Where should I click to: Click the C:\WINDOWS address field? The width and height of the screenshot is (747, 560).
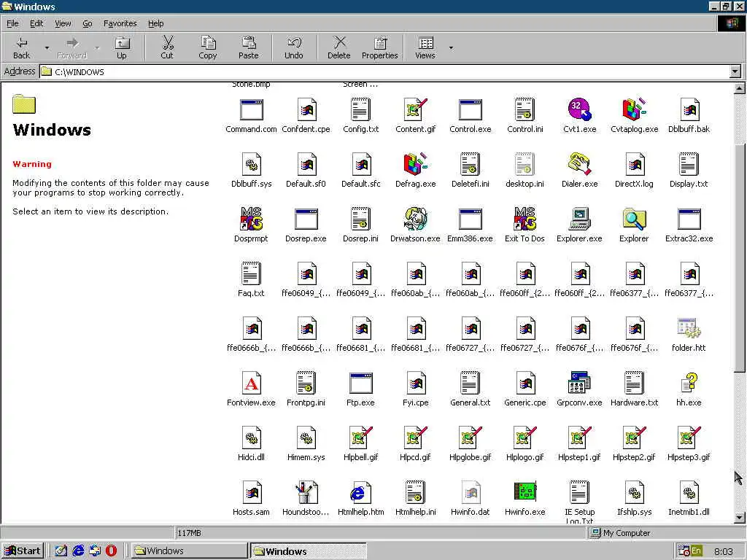(x=385, y=72)
